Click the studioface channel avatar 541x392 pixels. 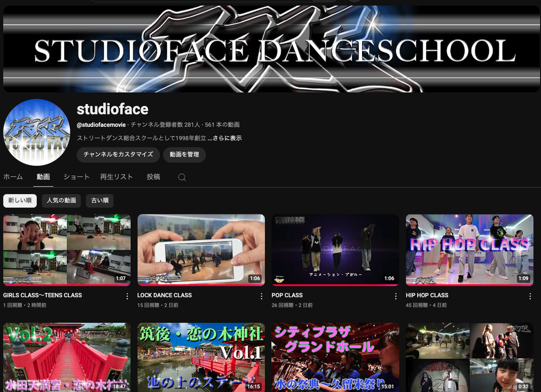click(x=36, y=132)
